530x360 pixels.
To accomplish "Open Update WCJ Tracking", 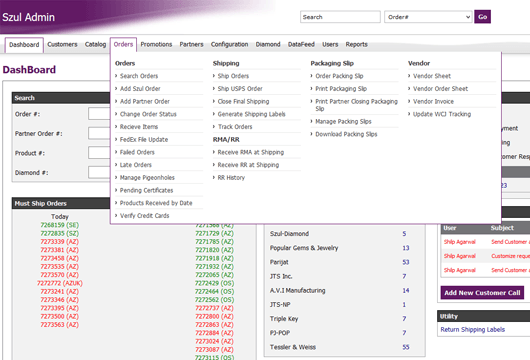I will [442, 114].
